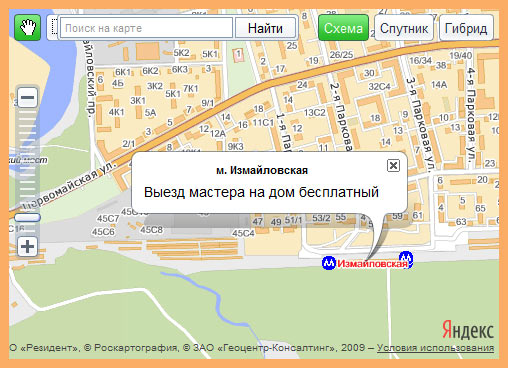Click building number 19/40
This screenshot has width=508, height=368.
pos(461,55)
